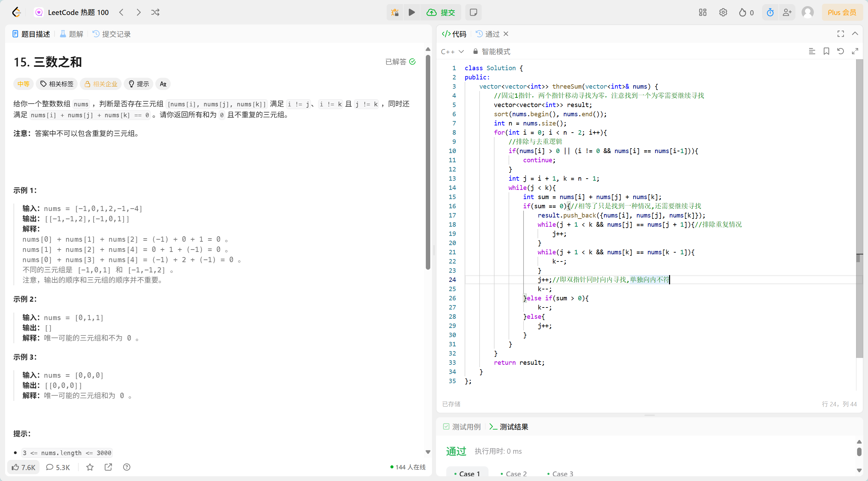Click the 行 24, 列 44 status

tap(839, 404)
